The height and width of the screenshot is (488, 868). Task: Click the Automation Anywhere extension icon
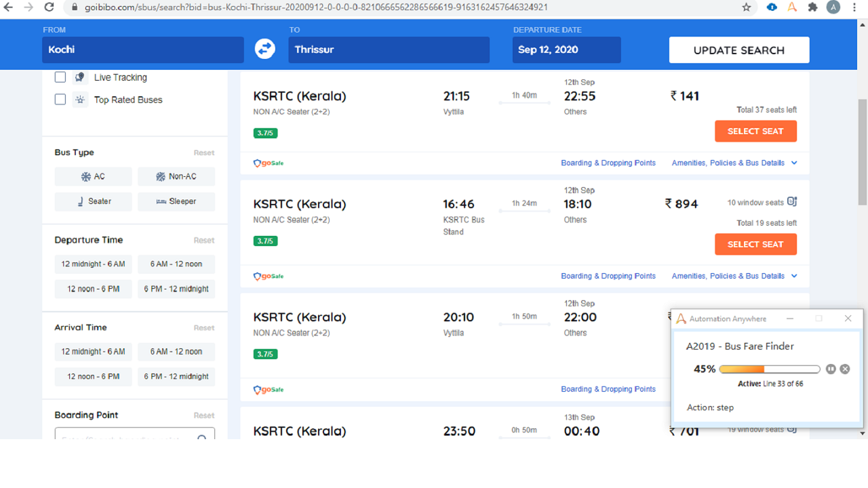[x=792, y=7]
